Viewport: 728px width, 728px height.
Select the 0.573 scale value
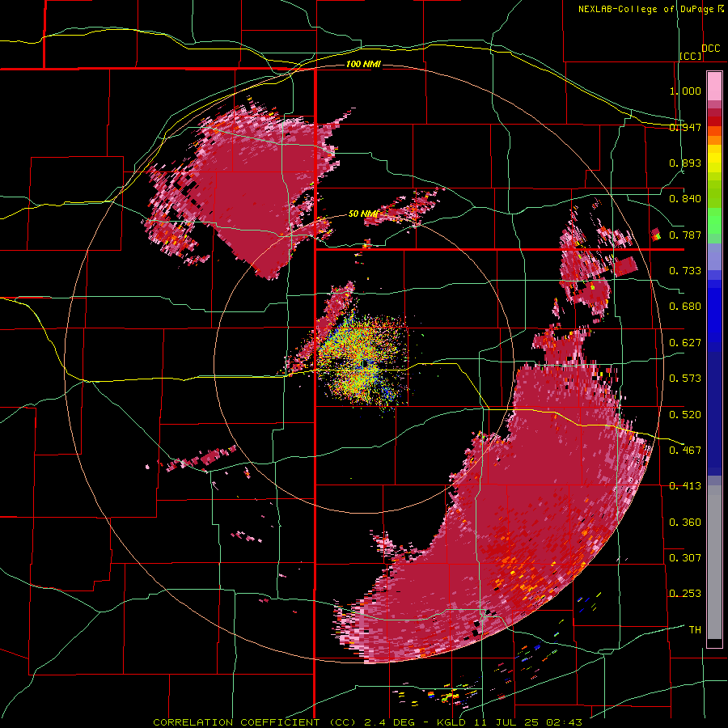[x=685, y=379]
